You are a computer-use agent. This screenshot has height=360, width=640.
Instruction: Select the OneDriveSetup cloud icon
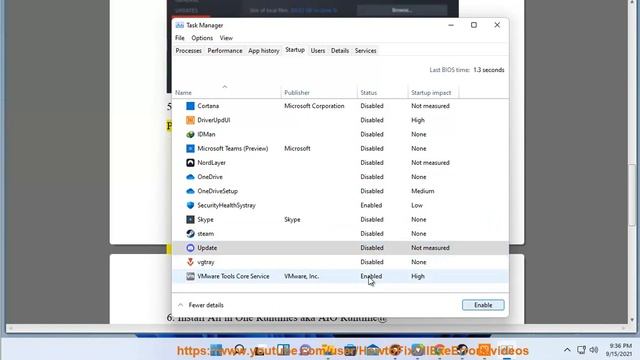pos(190,191)
